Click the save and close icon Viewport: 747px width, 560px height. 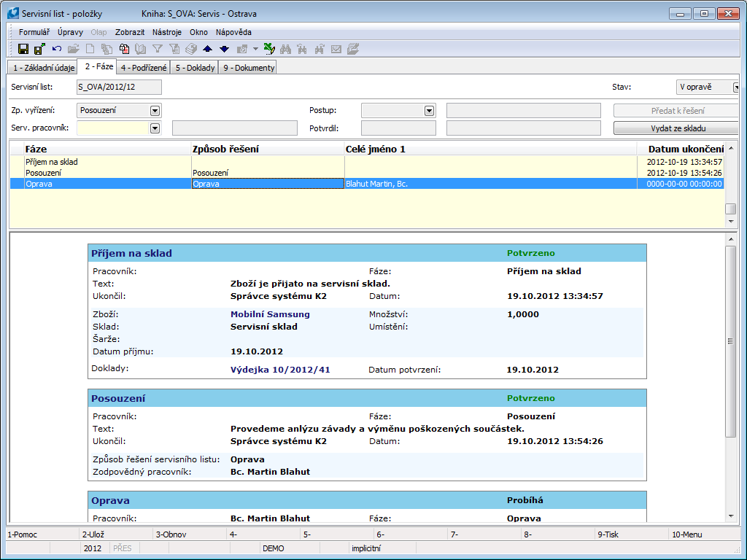tap(39, 49)
